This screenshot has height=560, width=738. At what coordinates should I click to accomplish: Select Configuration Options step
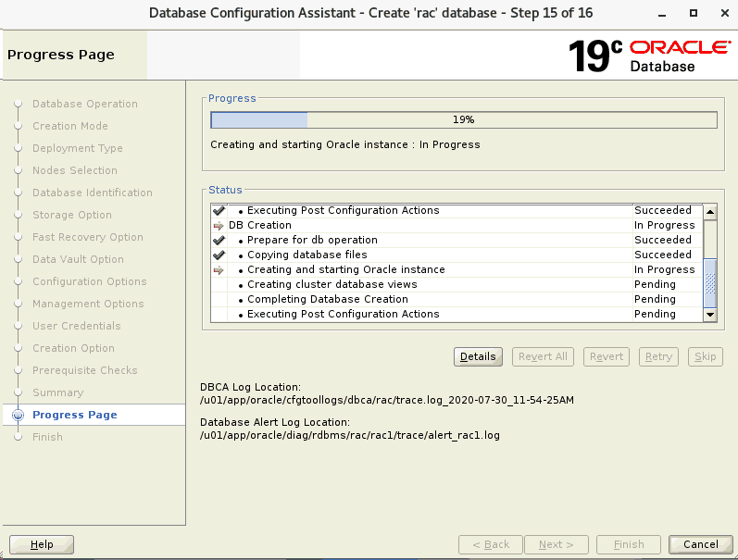point(90,281)
